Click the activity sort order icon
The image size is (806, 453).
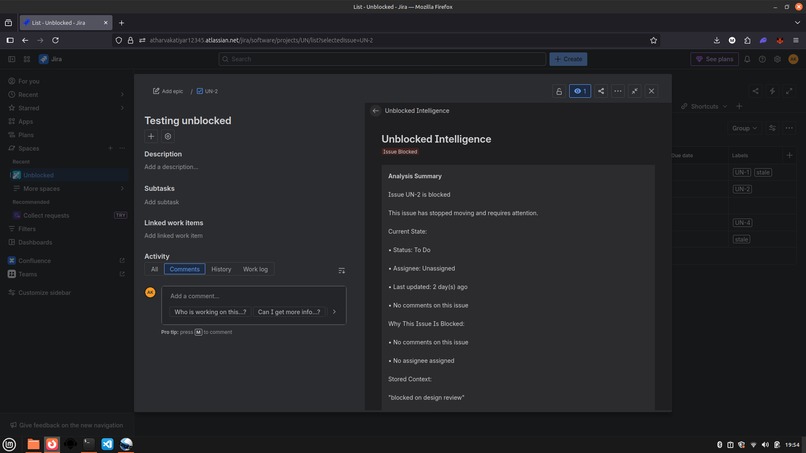tap(341, 270)
